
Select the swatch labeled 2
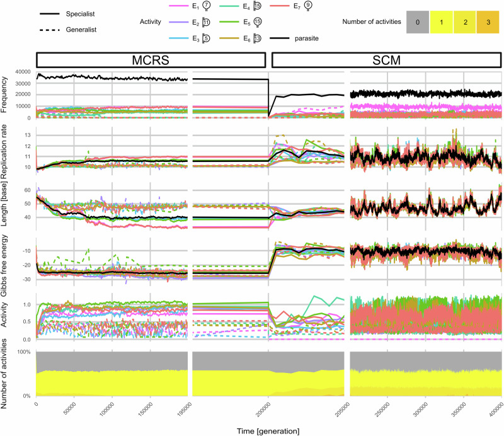[465, 22]
